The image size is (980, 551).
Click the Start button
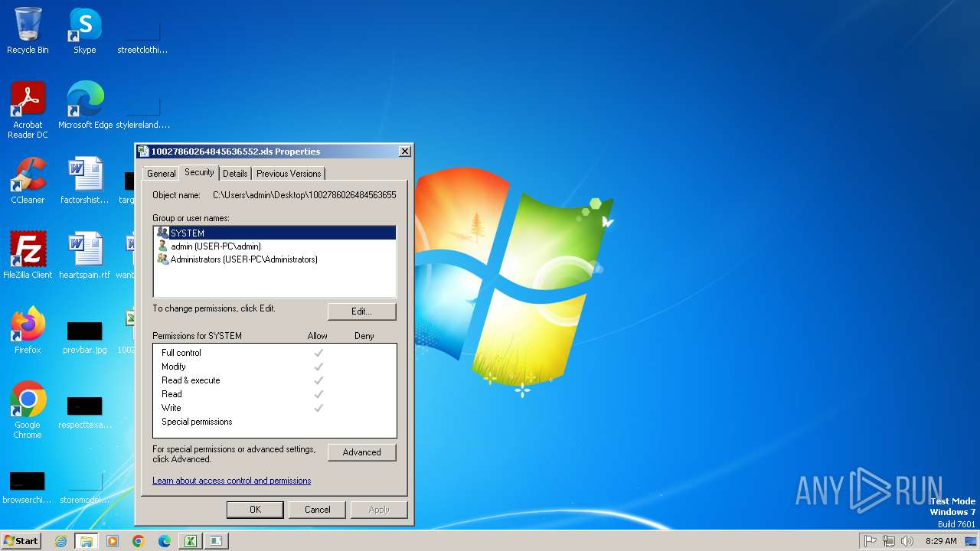click(21, 541)
